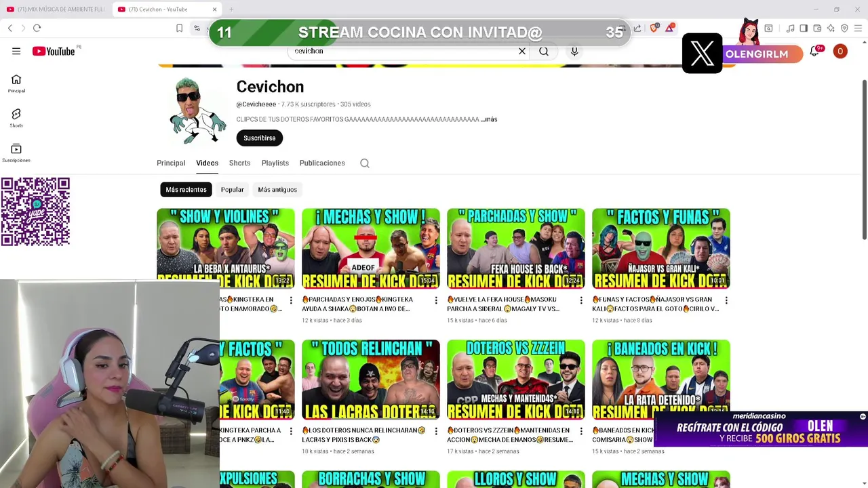Play the FACTOS Y FUNAS video thumbnail
Viewport: 868px width, 488px height.
point(661,248)
